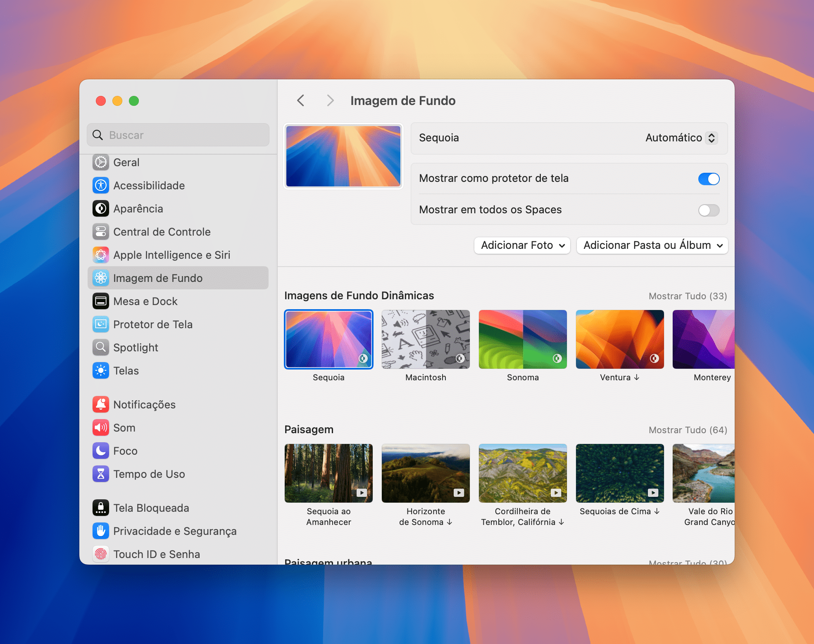
Task: Select the Imagem de Fundo sidebar icon
Action: pos(101,278)
